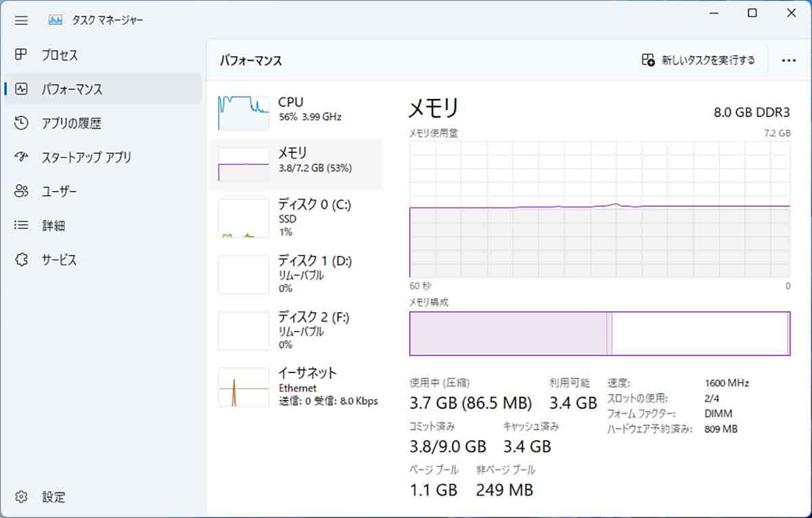Screen dimensions: 812x518
Task: Switch to the 詳細 page
Action: pyautogui.click(x=103, y=225)
